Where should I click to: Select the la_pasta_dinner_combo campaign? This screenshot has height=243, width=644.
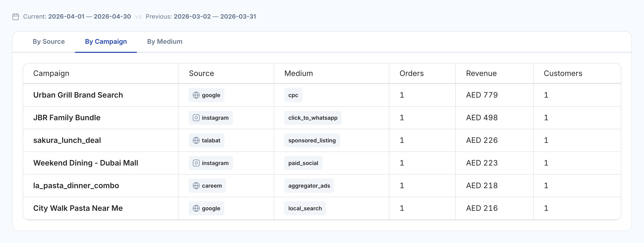(x=76, y=186)
